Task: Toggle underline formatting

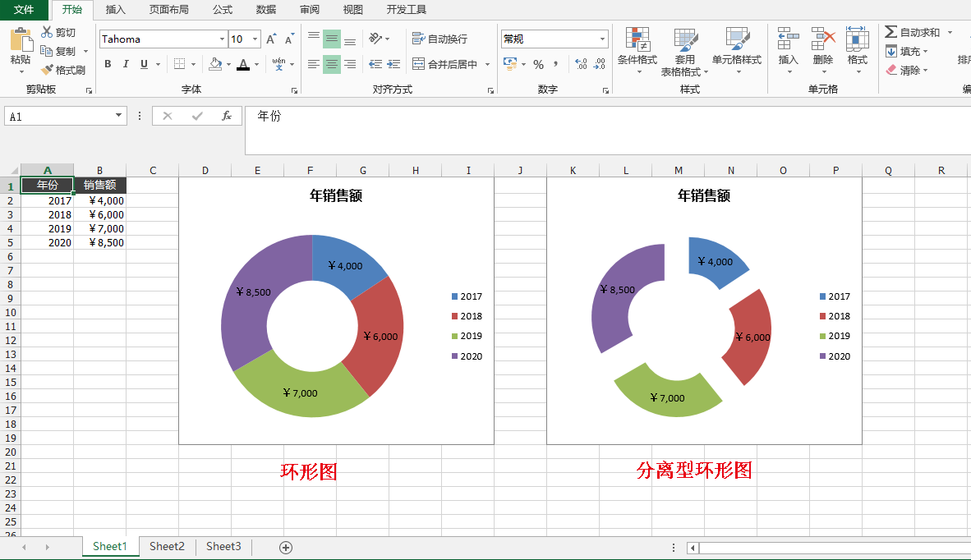Action: coord(145,64)
